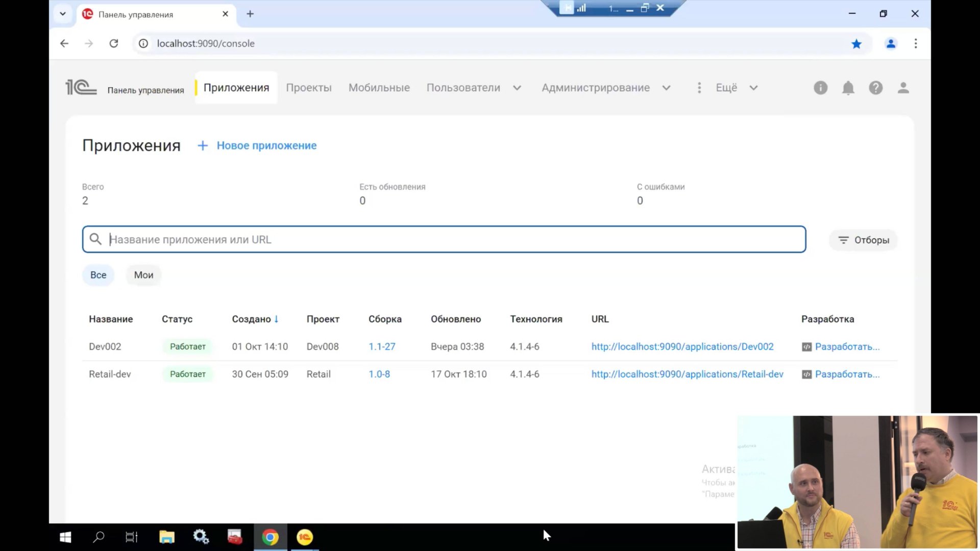This screenshot has height=551, width=980.
Task: Select the Все filter chip
Action: coord(98,275)
